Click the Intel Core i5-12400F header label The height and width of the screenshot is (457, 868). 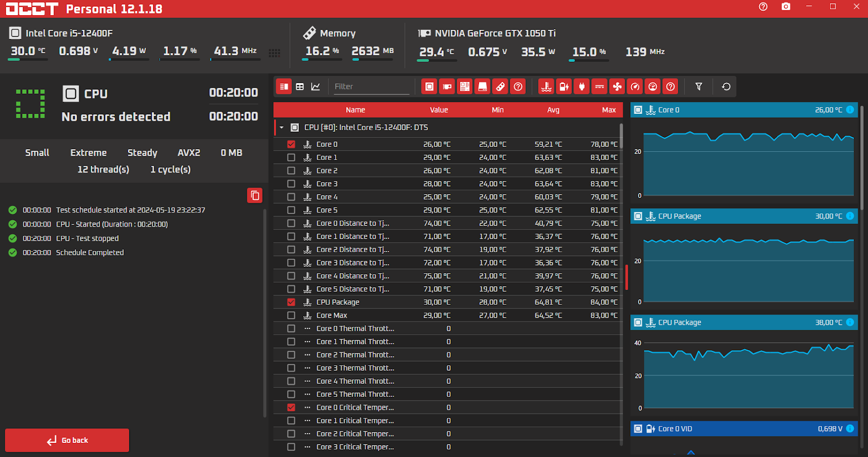tap(69, 33)
